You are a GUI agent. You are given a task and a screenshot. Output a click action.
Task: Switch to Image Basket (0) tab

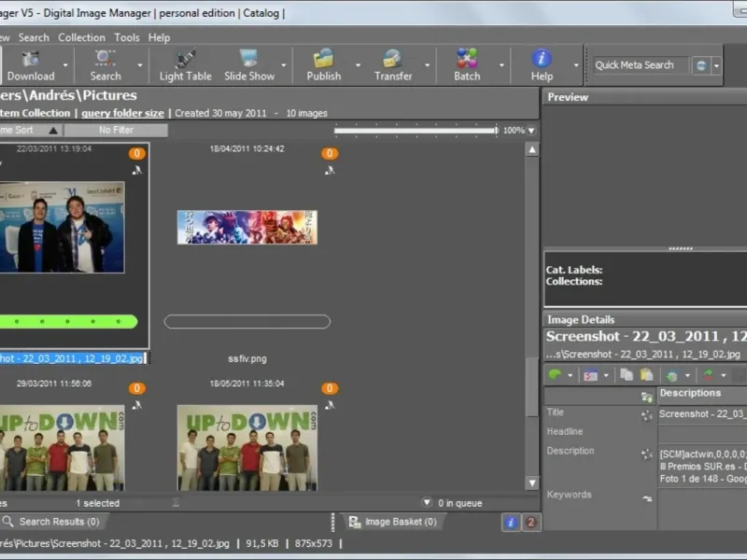(x=393, y=522)
